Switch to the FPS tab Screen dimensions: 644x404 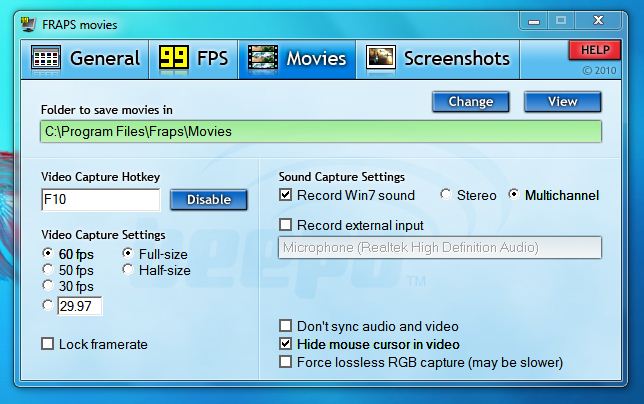(193, 59)
